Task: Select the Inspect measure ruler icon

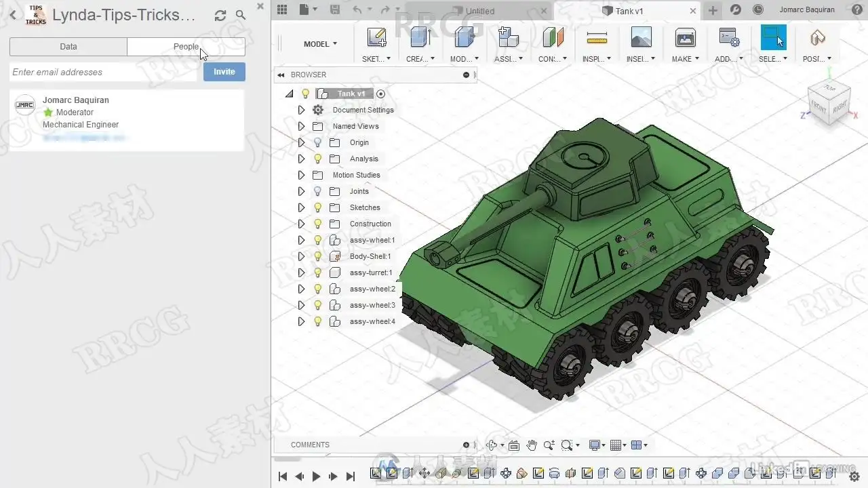Action: [597, 37]
